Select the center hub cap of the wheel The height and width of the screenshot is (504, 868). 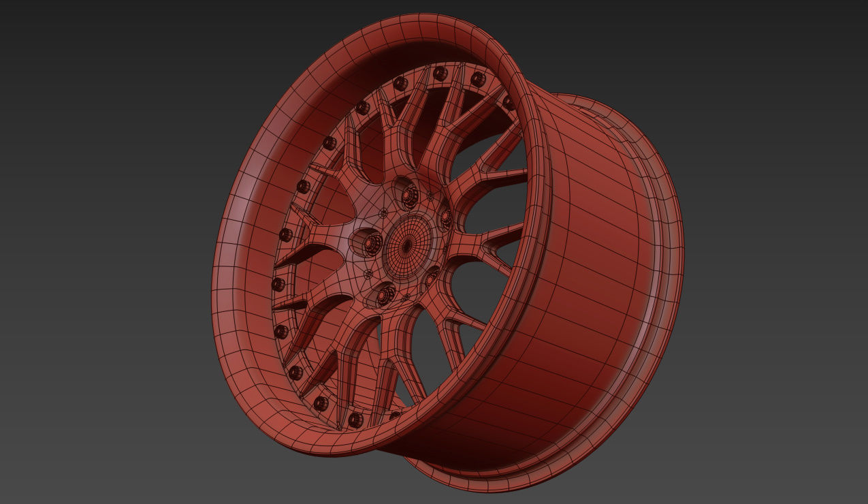[408, 246]
